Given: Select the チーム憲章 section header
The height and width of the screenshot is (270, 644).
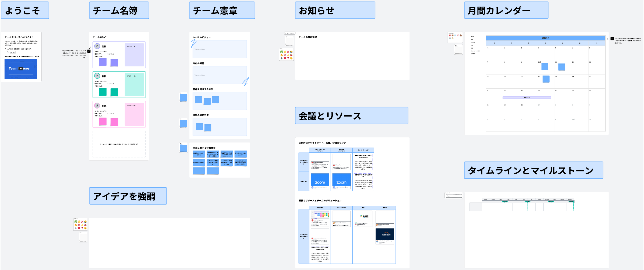Looking at the screenshot, I should pyautogui.click(x=222, y=10).
